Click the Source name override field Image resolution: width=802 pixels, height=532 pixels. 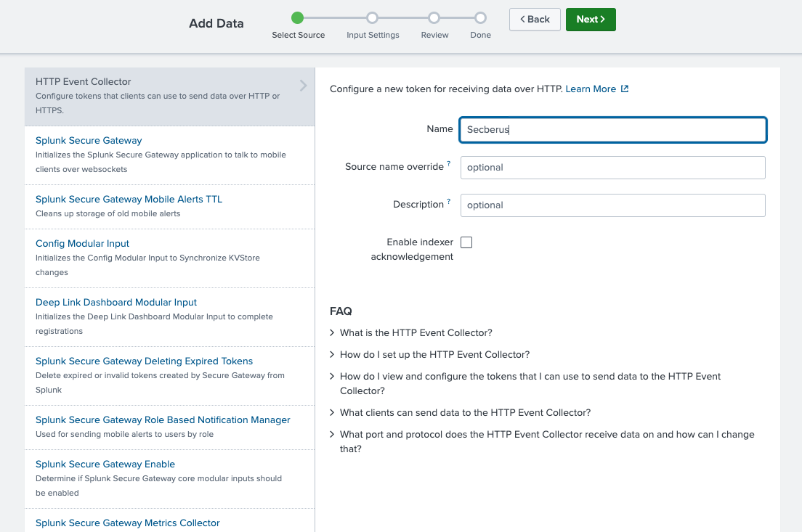tap(612, 168)
